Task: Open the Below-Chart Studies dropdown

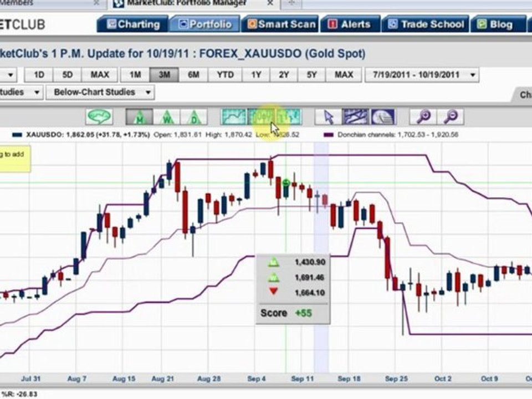Action: pyautogui.click(x=100, y=93)
